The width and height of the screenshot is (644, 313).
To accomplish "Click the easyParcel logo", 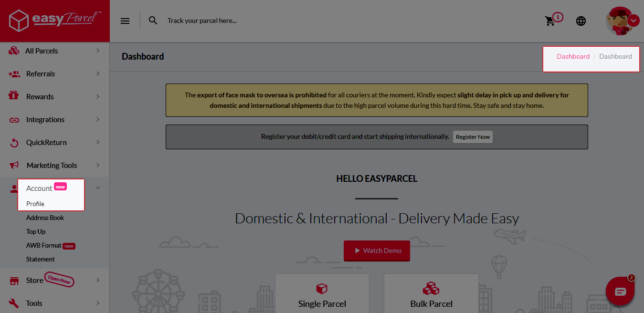I will 54,21.
